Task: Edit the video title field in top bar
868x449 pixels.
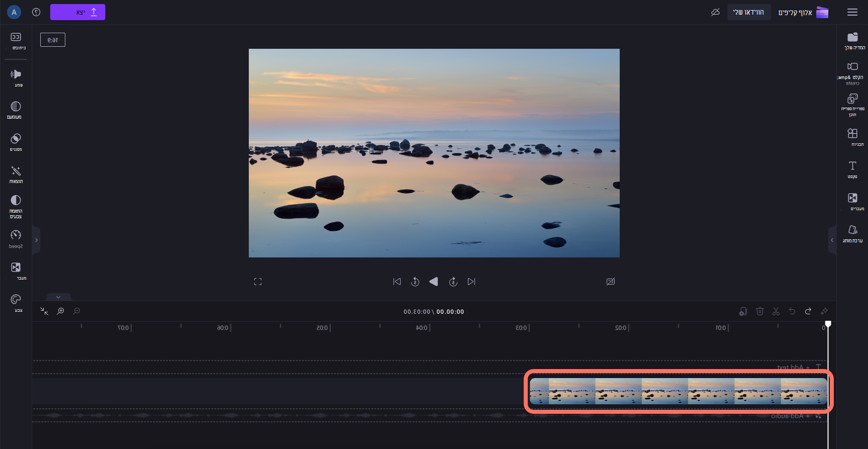Action: [x=749, y=12]
